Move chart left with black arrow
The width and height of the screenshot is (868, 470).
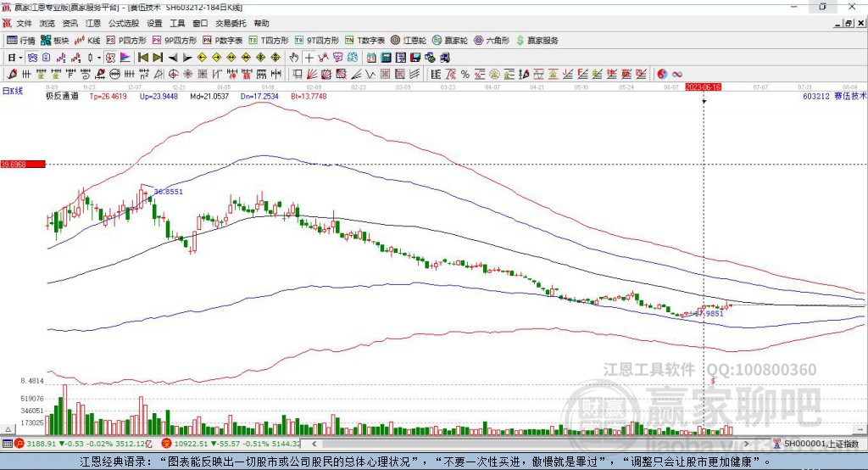coord(173,58)
